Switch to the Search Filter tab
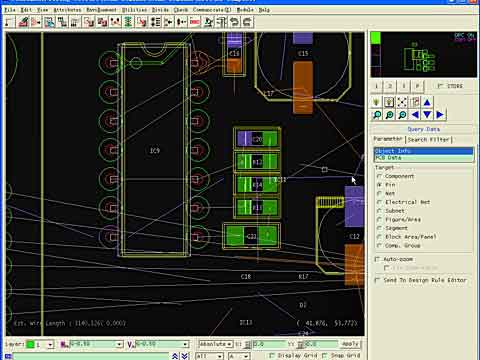This screenshot has width=480, height=360. [x=429, y=139]
